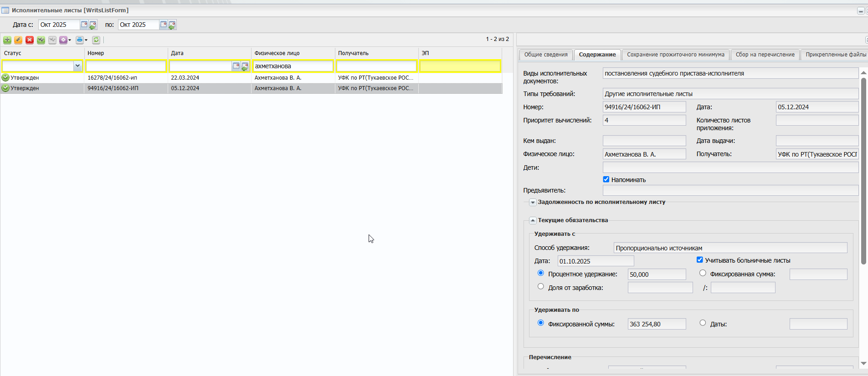Collapse the 'Текущие обязательства' section
This screenshot has width=868, height=376.
click(x=533, y=221)
